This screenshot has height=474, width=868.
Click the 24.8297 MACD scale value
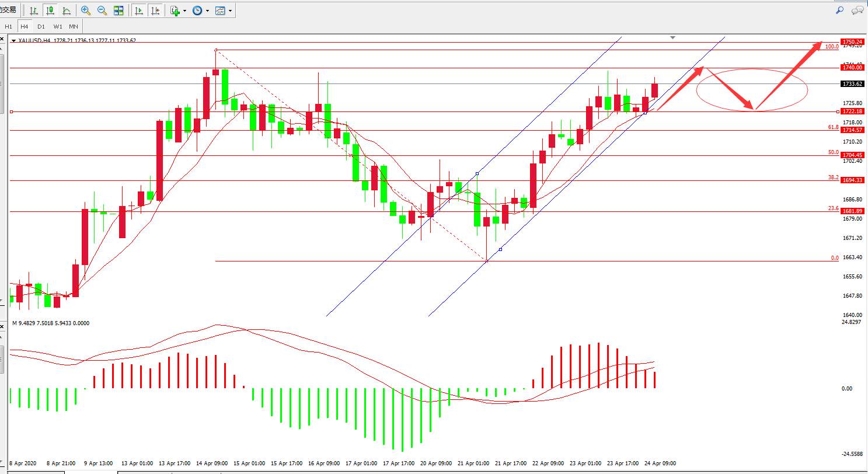[852, 322]
